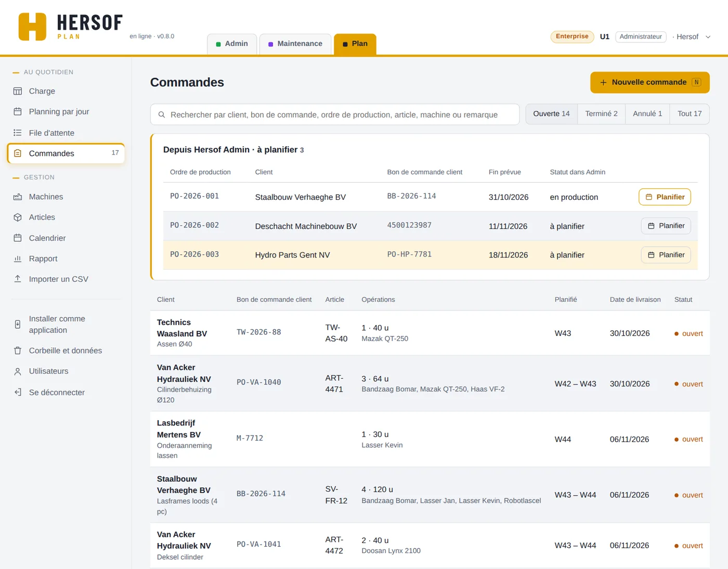Focus the order search field
Screen dimensions: 728x569
point(335,114)
